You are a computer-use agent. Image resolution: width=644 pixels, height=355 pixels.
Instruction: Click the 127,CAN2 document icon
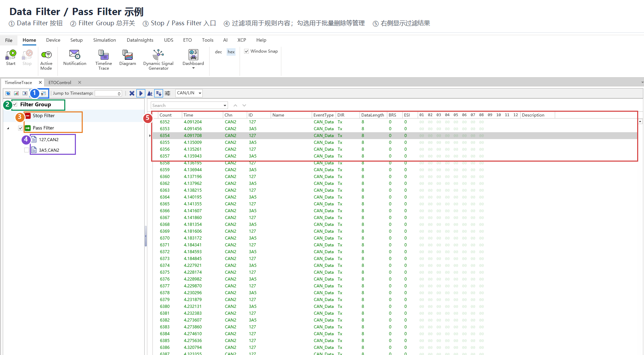point(34,139)
